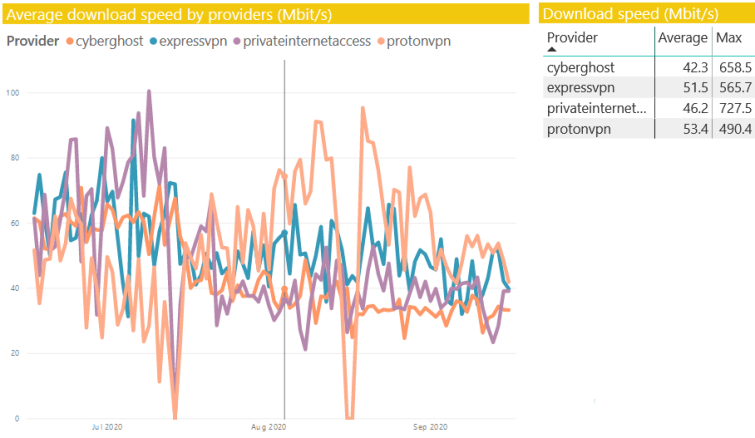Sort table by Max column header
Image resolution: width=755 pixels, height=438 pixels.
729,37
